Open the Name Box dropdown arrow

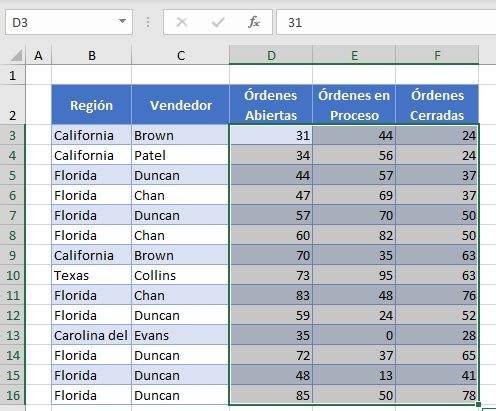[x=122, y=22]
